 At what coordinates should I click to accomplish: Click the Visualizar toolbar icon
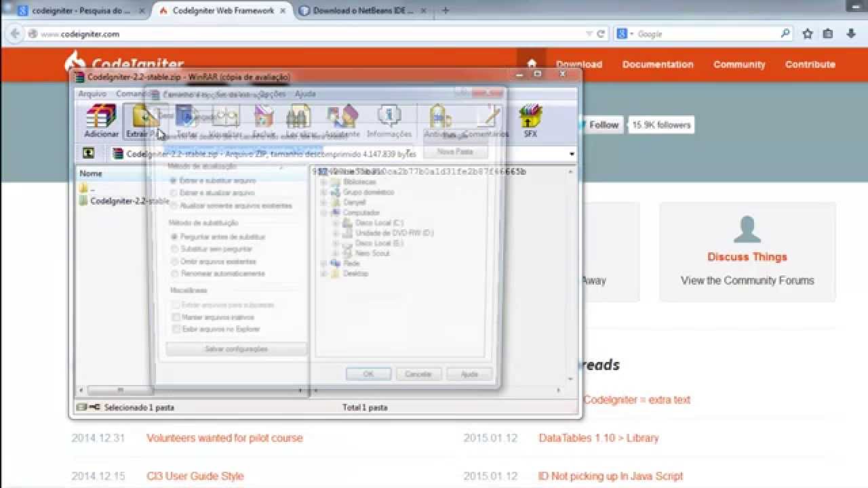coord(225,117)
